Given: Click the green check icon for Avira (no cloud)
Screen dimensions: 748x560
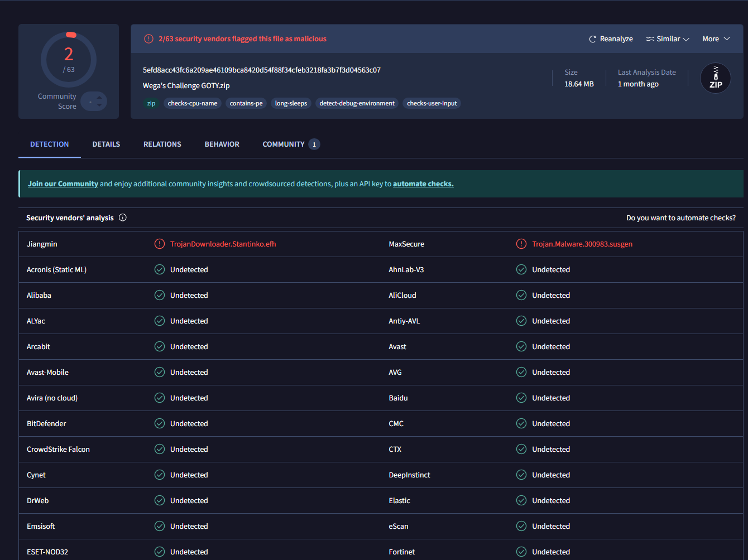Looking at the screenshot, I should [160, 398].
